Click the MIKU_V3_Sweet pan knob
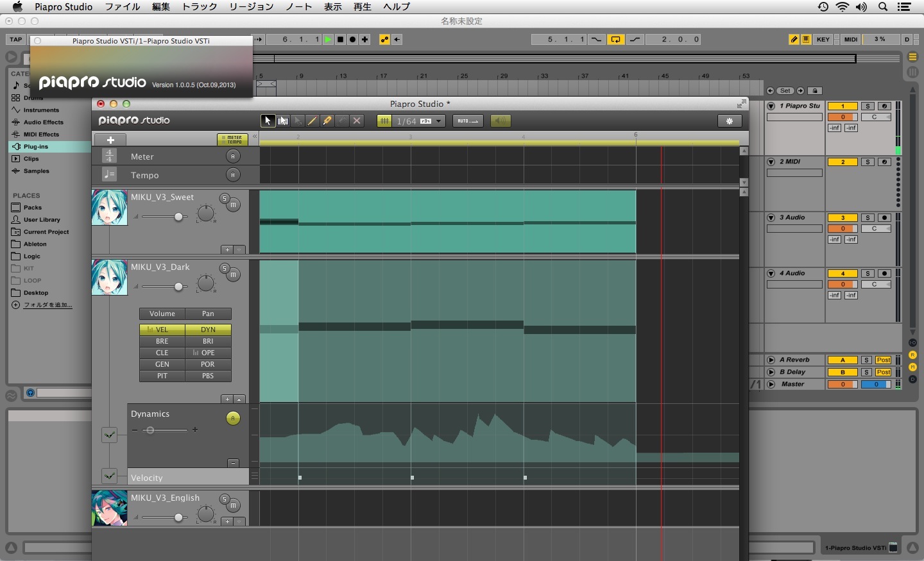 point(205,214)
